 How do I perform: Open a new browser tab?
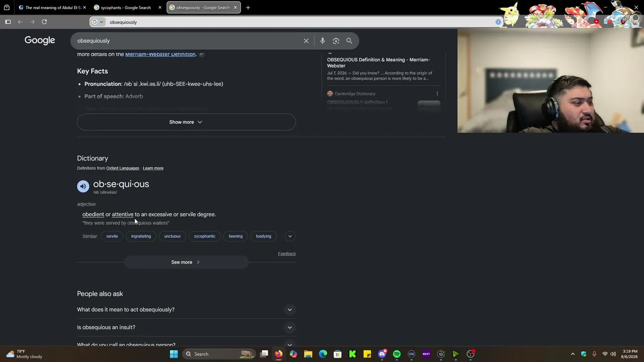[248, 8]
